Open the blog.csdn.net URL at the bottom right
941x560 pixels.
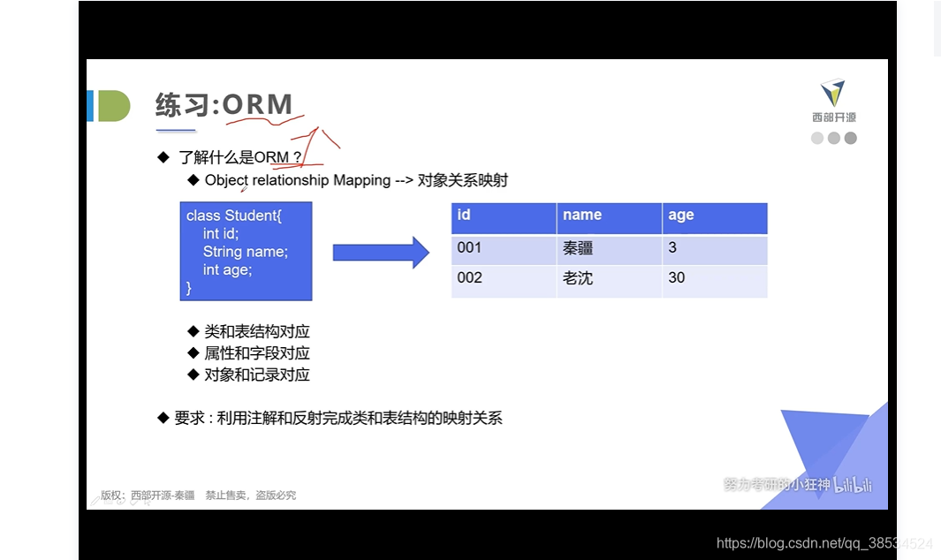tap(824, 543)
